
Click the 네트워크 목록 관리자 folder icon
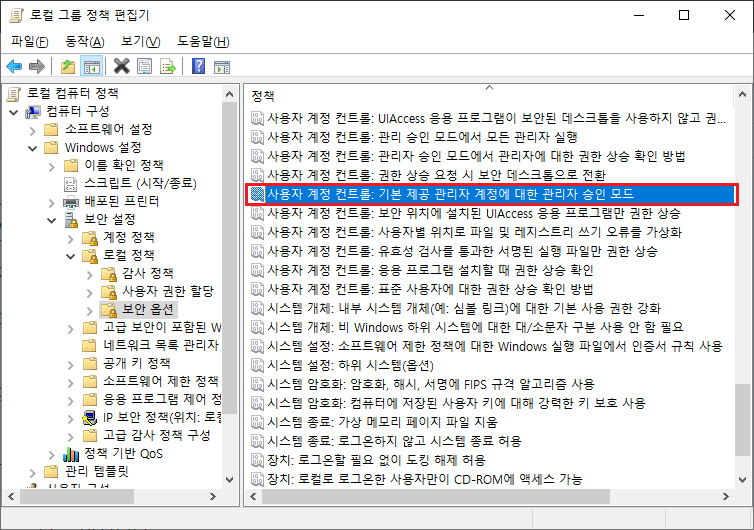coord(90,345)
